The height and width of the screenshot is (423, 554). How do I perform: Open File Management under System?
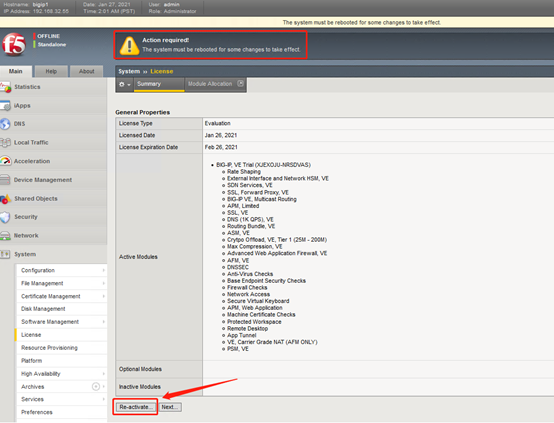61,283
